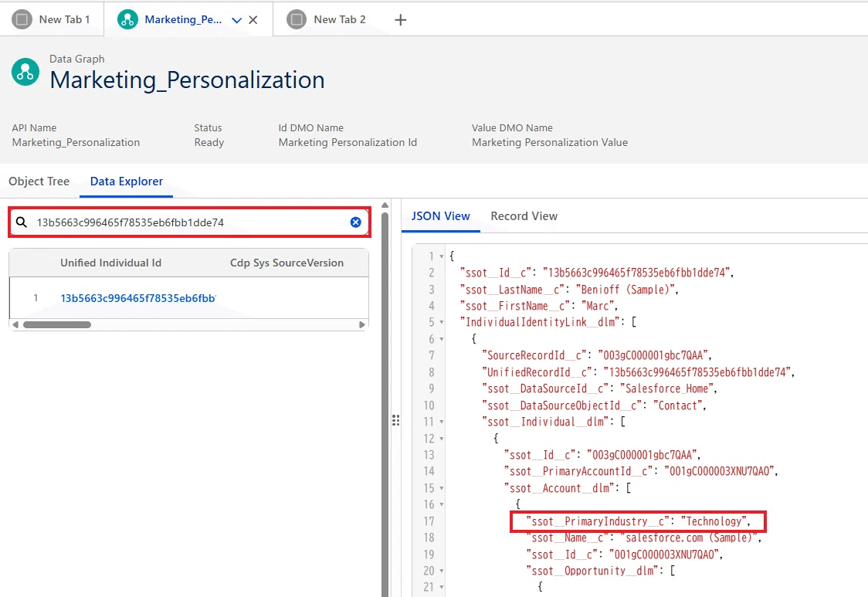Click the Unified Individual Id search field

tap(189, 222)
